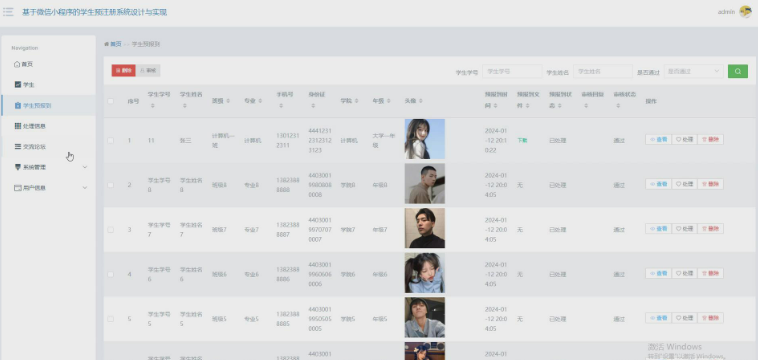Click 查看 button in row 4
This screenshot has height=360, width=758.
click(658, 273)
